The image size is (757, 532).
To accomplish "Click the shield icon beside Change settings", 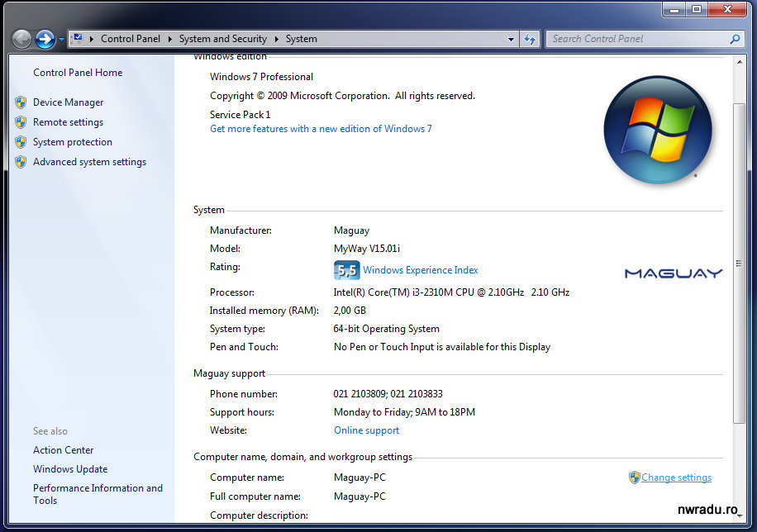I will 635,477.
